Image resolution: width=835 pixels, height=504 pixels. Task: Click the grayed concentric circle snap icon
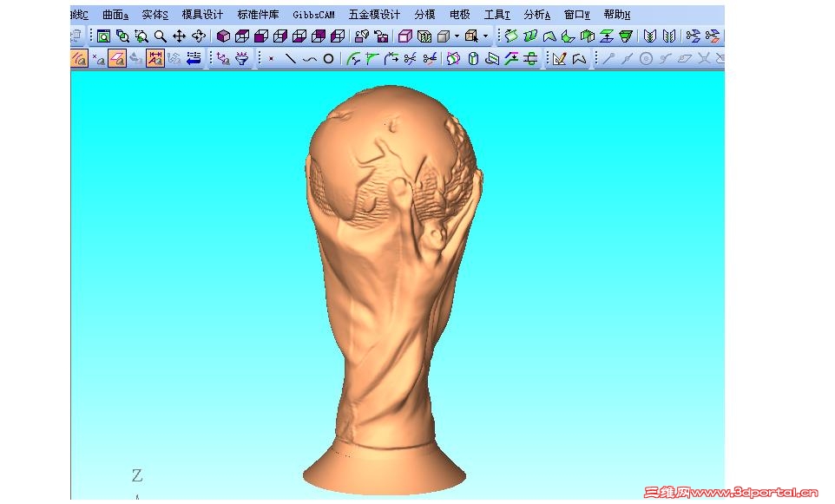(646, 58)
